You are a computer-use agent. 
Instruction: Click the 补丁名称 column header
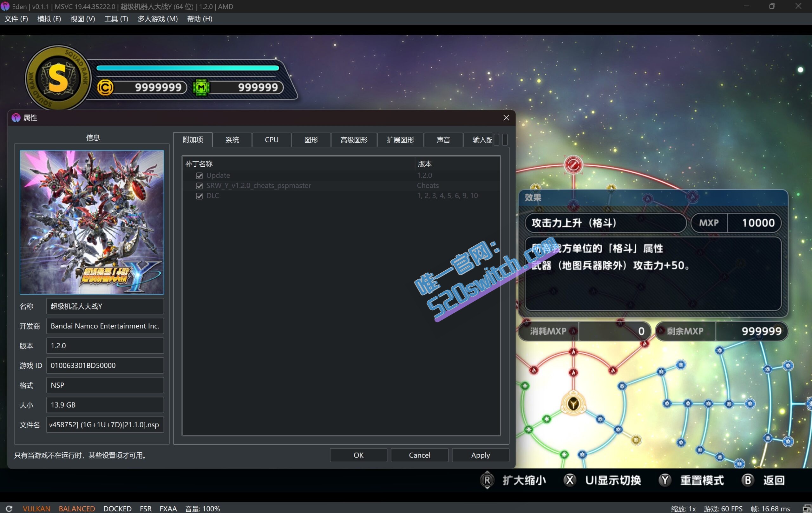point(298,164)
